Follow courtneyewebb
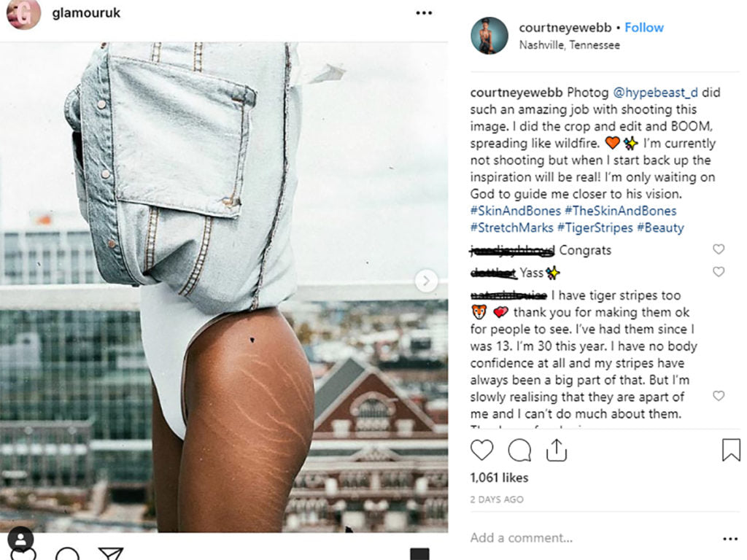747x560 pixels. (644, 28)
